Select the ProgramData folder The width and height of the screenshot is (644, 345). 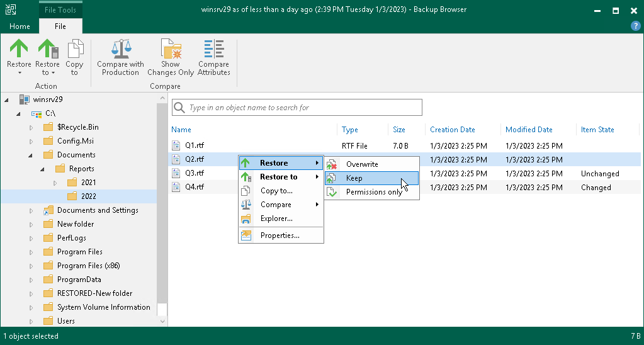point(79,280)
